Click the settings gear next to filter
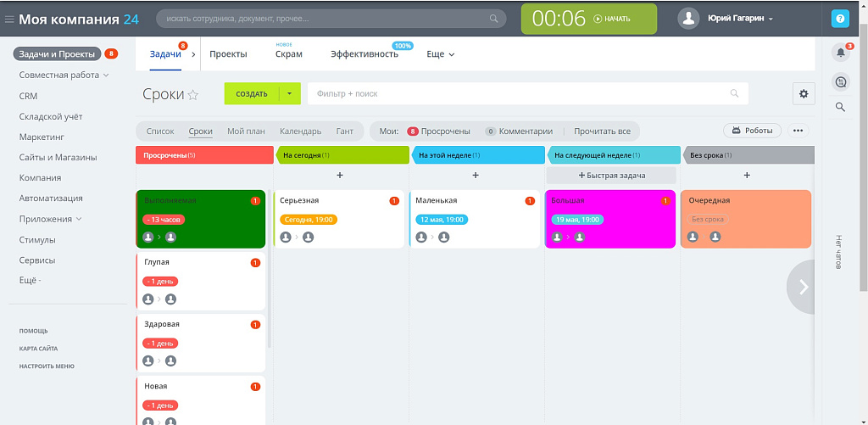 click(x=804, y=93)
